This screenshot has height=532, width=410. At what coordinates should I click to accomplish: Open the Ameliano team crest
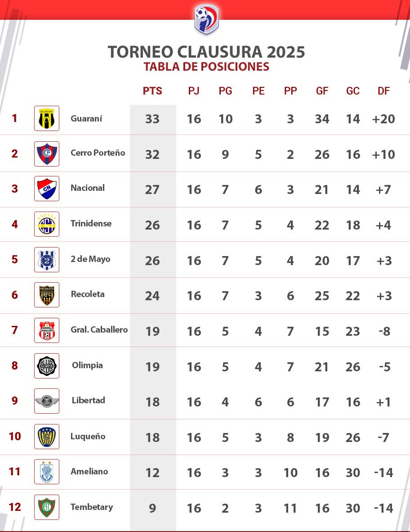coord(47,472)
